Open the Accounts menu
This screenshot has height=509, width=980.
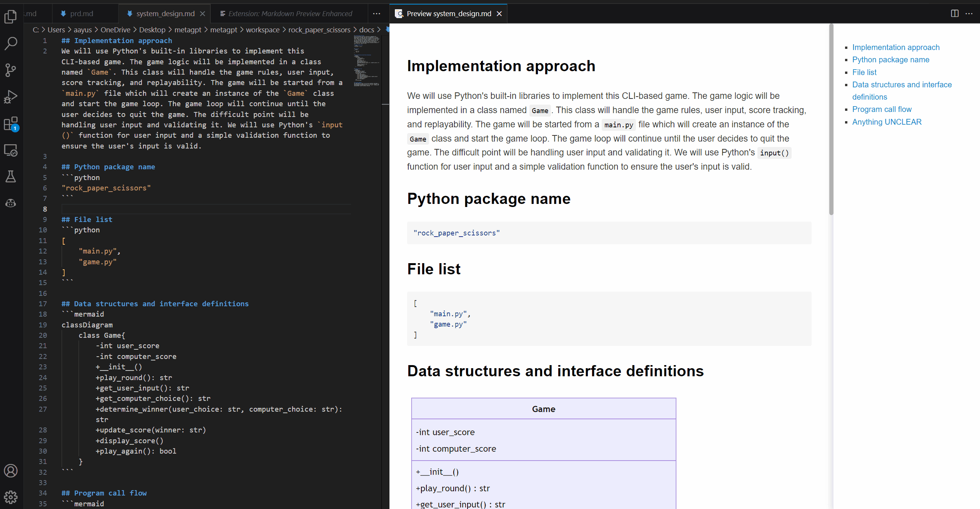click(x=11, y=471)
